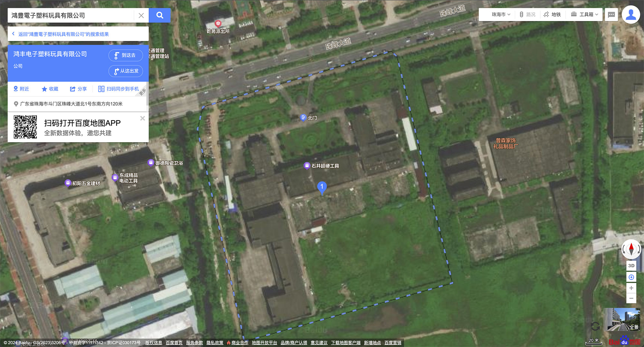Click the compass reset north control

click(631, 249)
